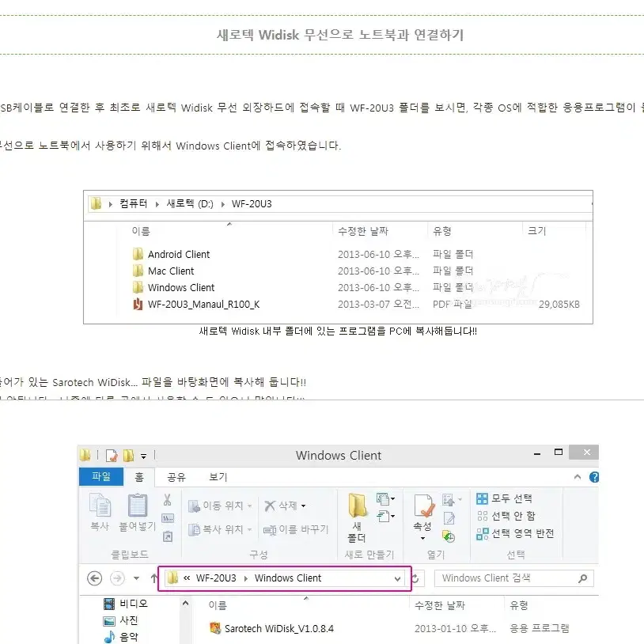
Task: Click the Music (음악) note icon in the navigation pane
Action: pos(109,637)
